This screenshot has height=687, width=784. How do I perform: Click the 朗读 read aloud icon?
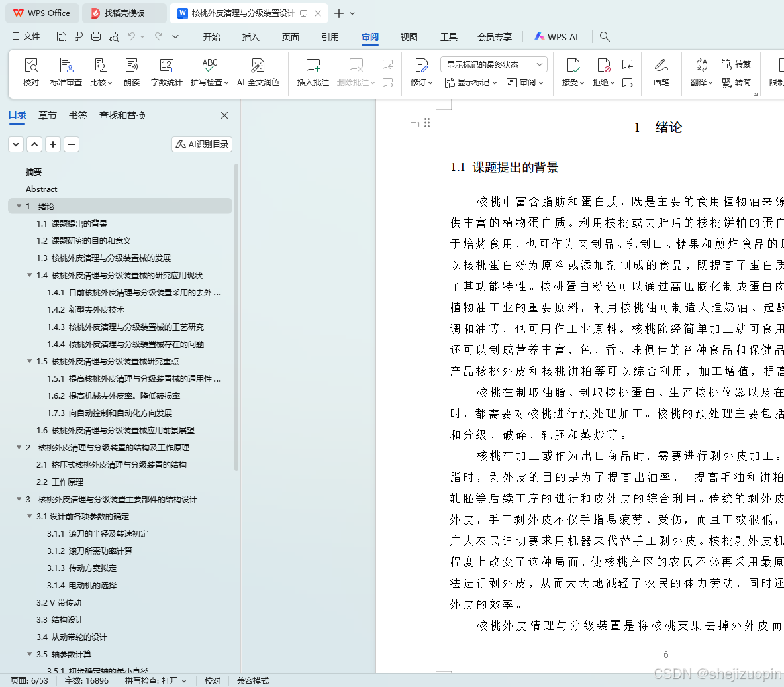point(132,72)
